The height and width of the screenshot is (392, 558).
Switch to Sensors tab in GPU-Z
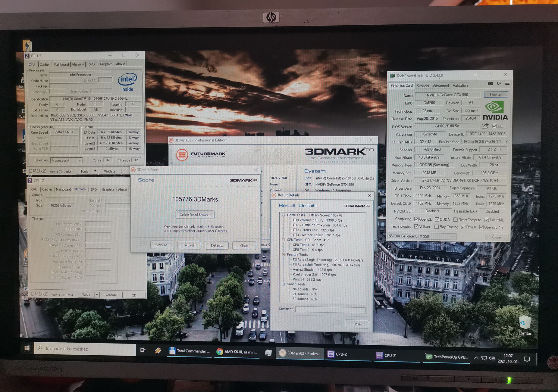(x=423, y=86)
